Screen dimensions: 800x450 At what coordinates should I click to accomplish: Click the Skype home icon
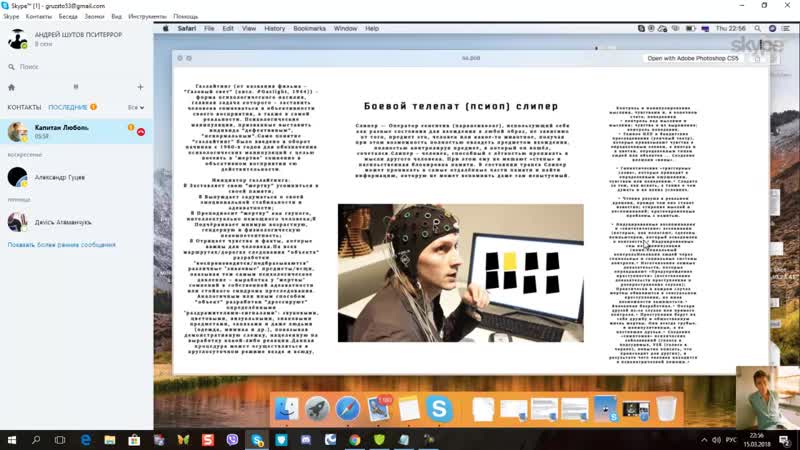point(11,87)
